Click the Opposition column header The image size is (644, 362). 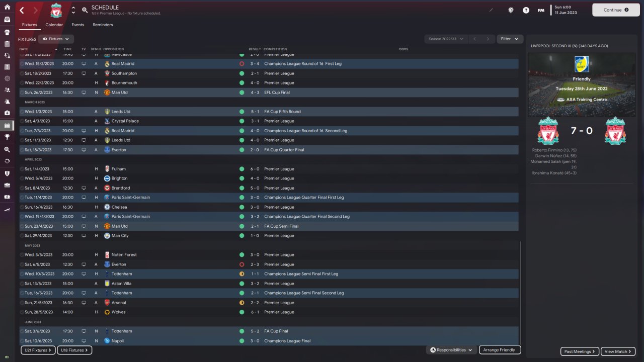[113, 49]
